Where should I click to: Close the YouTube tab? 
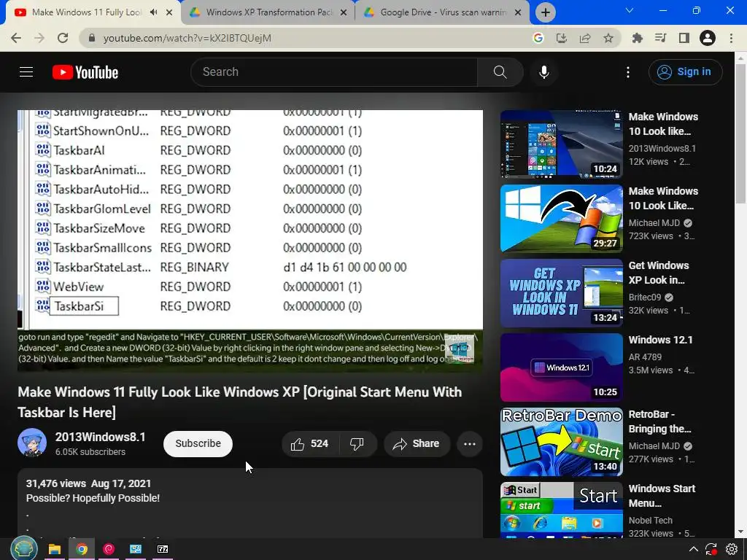169,12
